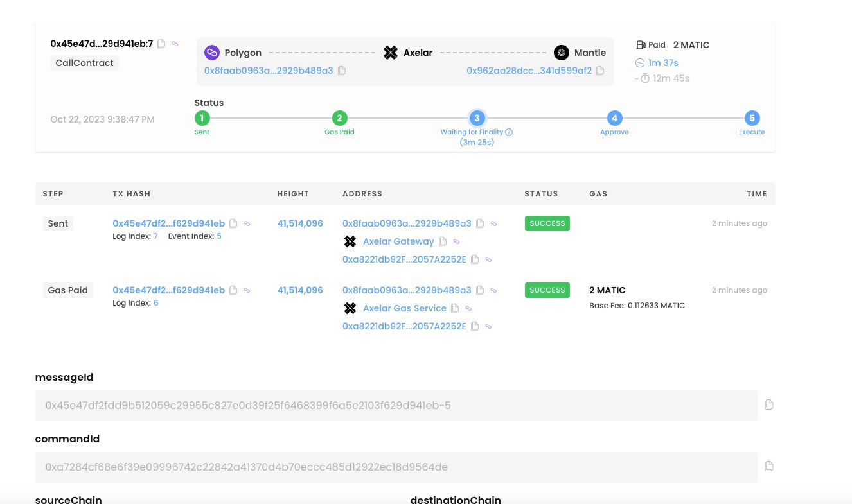Open link icon for Gas Paid sender address

493,290
